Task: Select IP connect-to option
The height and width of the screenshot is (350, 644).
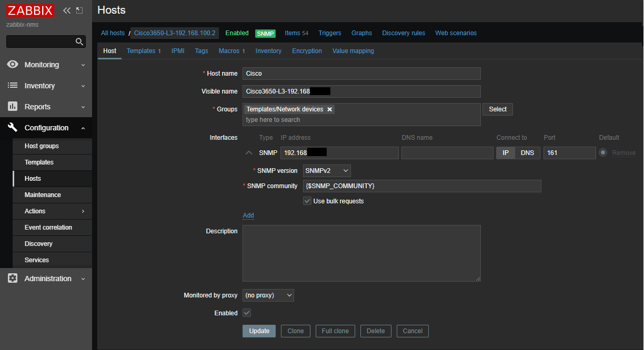Action: 506,153
